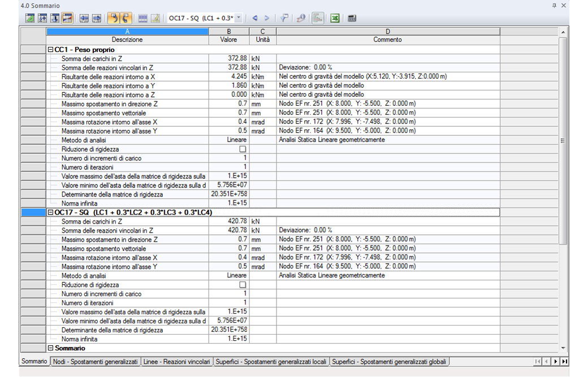This screenshot has width=588, height=377.
Task: Select the highlighted blue row header of OC17
Action: coord(33,212)
